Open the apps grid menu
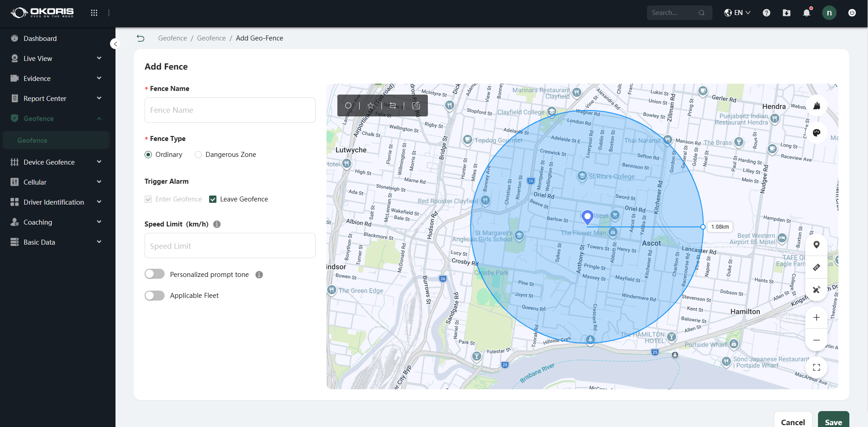Image resolution: width=868 pixels, height=427 pixels. (x=94, y=13)
